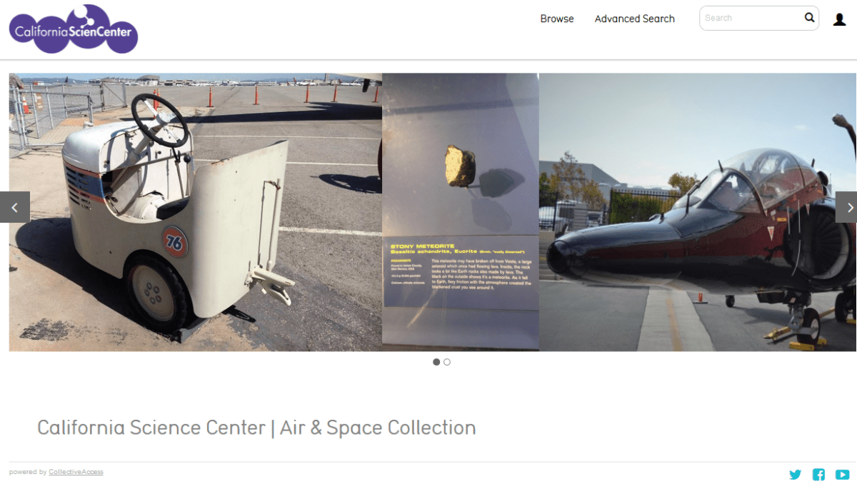Click the orange 76 emblem on cart

(175, 241)
